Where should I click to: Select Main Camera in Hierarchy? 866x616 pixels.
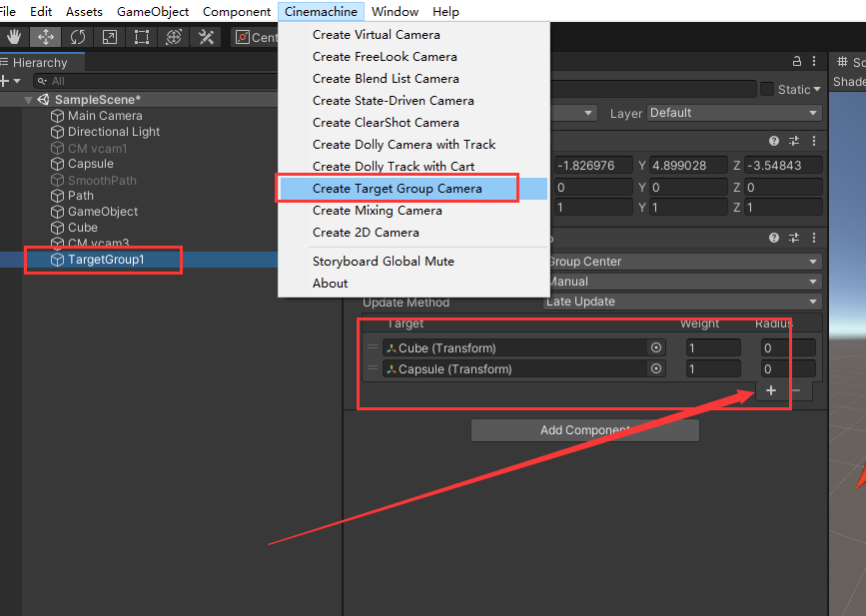(105, 116)
